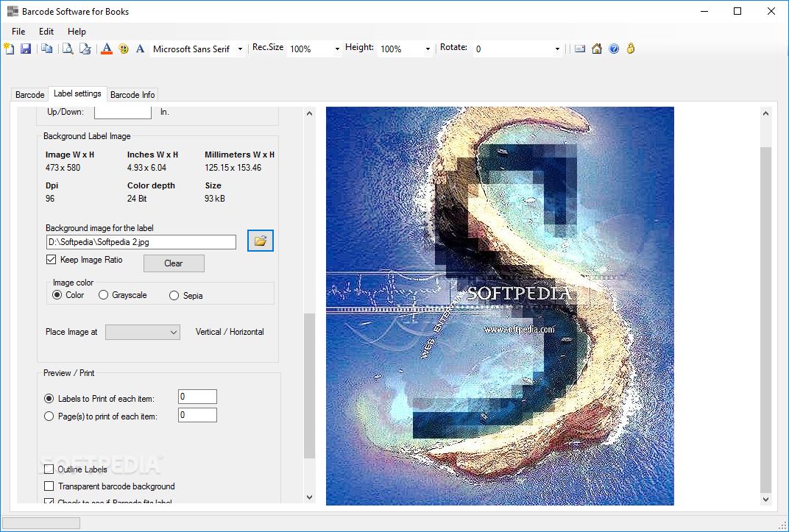
Task: Click the 473 x 580 image size value
Action: click(x=63, y=168)
